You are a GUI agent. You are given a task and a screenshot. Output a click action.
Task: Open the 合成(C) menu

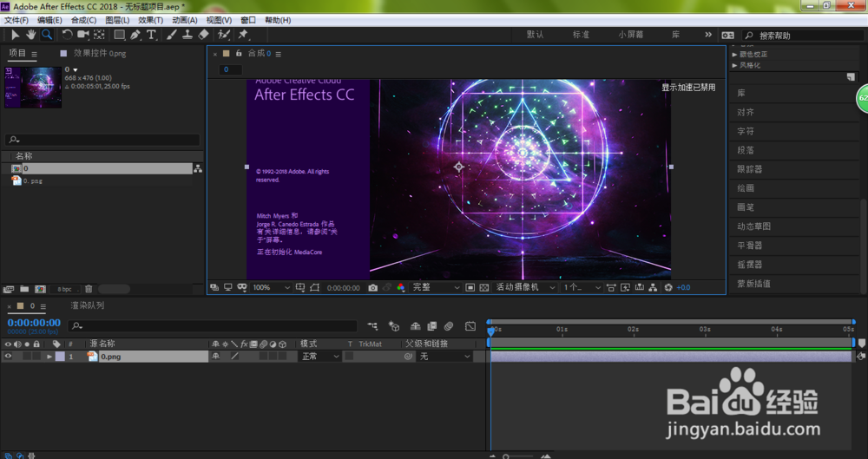tap(83, 20)
